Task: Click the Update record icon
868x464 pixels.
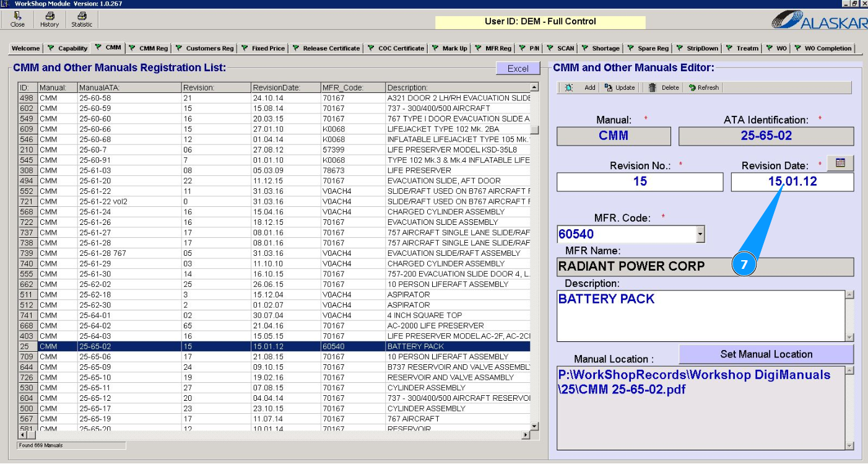Action: [x=609, y=88]
